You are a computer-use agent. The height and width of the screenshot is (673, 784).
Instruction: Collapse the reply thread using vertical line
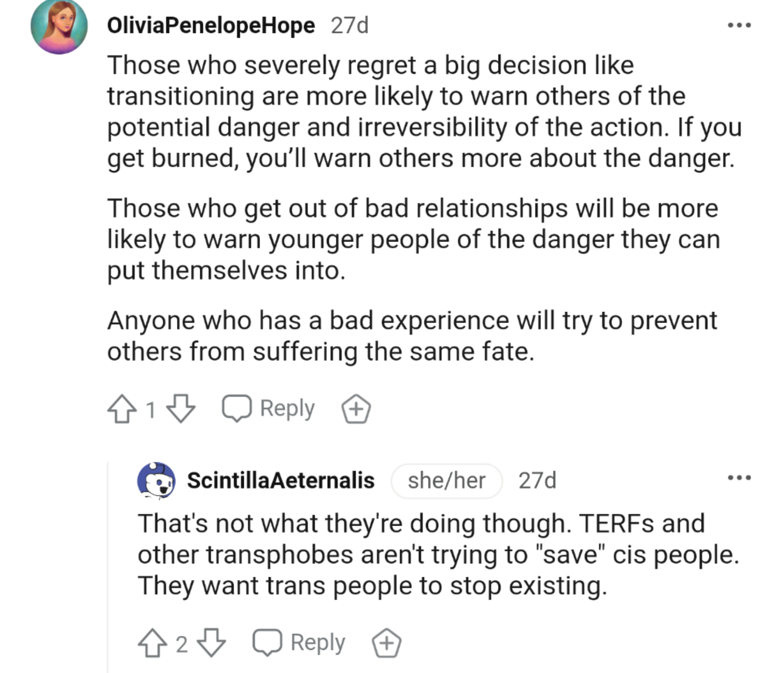click(108, 567)
